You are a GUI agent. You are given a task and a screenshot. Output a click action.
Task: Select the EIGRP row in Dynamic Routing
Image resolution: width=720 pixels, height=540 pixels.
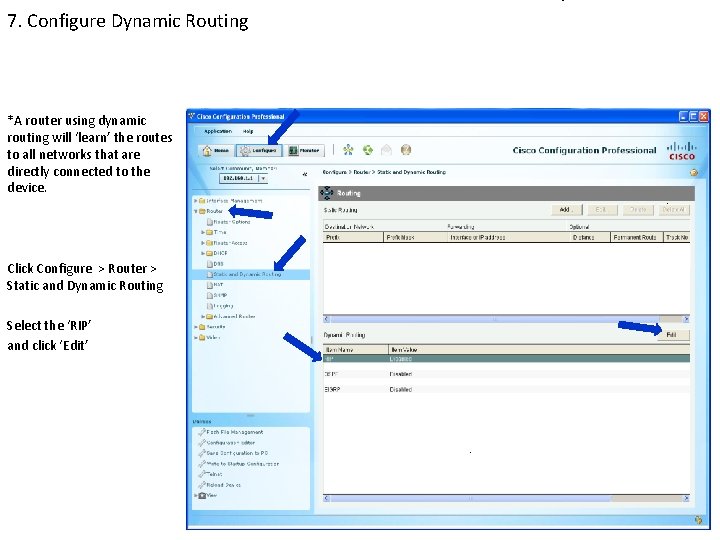click(506, 389)
